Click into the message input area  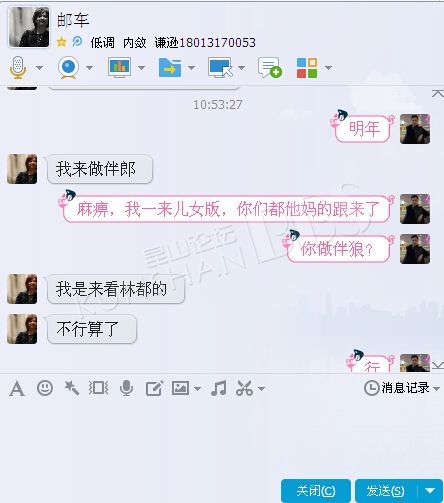(x=222, y=437)
